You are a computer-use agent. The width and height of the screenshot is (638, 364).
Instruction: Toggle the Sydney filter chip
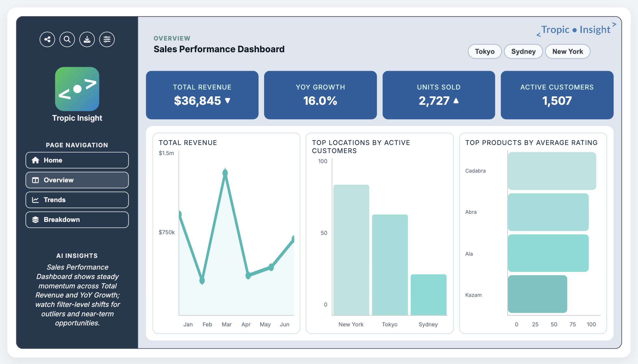(x=523, y=51)
